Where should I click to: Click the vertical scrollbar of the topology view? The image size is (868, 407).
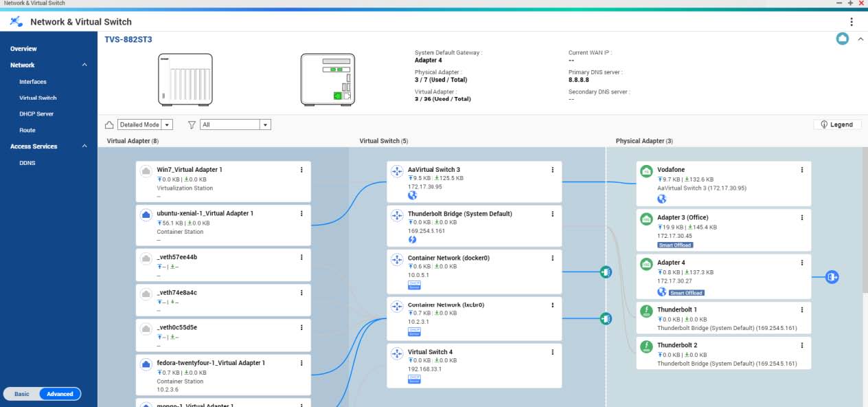865,220
